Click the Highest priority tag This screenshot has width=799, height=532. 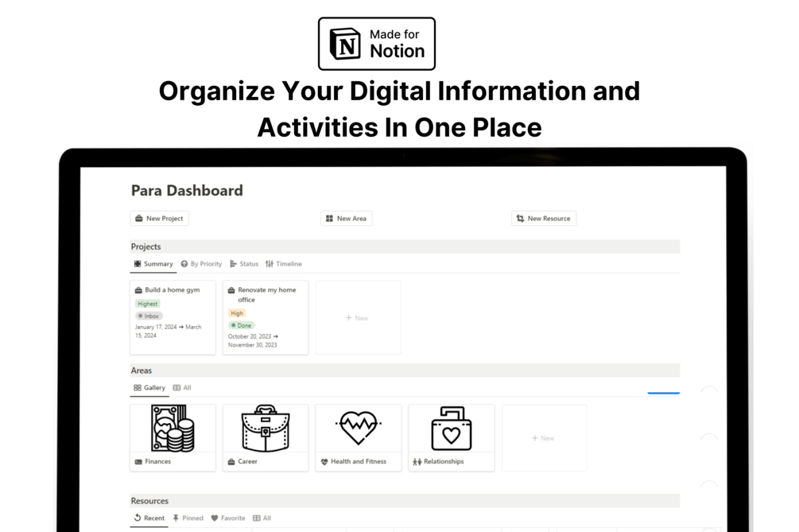pyautogui.click(x=148, y=304)
